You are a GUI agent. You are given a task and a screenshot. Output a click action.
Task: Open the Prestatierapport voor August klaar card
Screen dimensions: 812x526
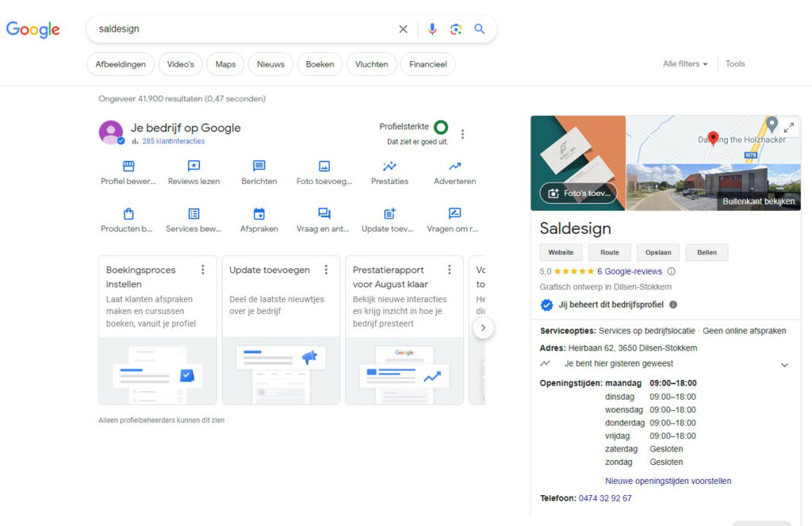404,329
